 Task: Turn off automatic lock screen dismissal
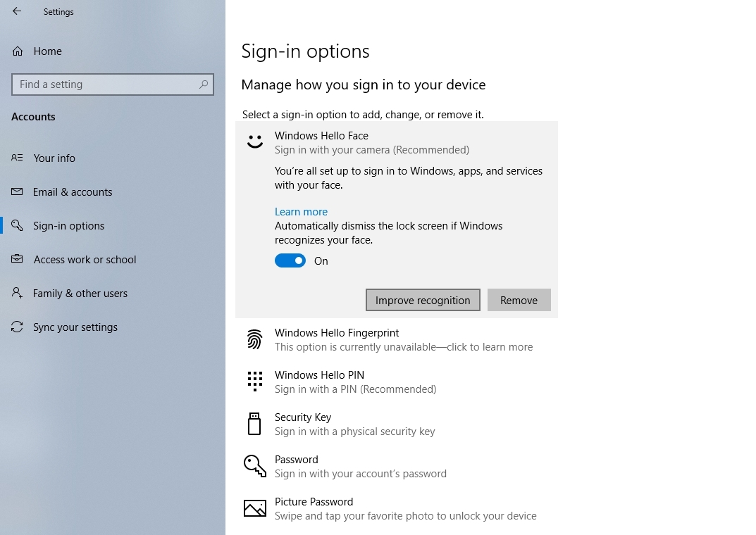[290, 260]
